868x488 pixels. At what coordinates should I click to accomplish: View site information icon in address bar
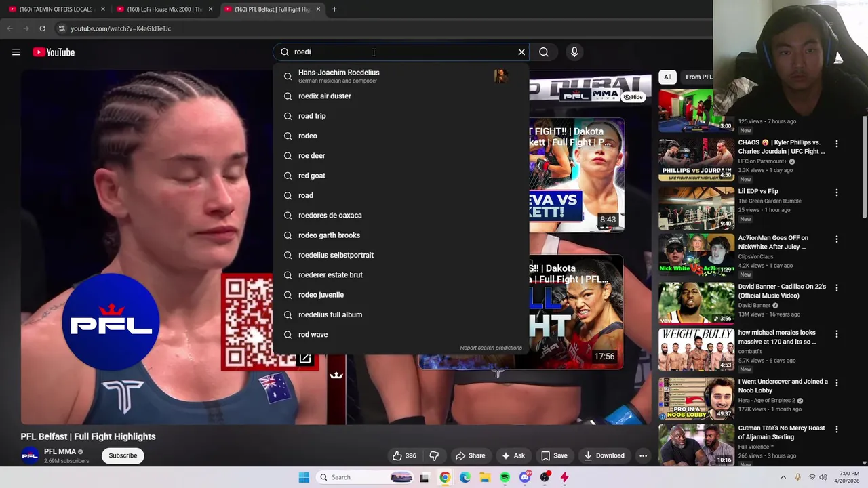[x=62, y=28]
